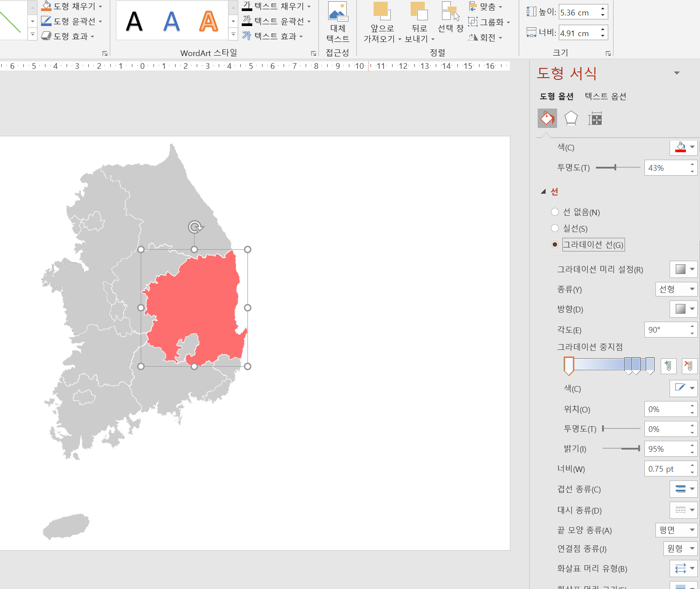Open the 화살표 머리 유형 dropdown
Image resolution: width=700 pixels, height=589 pixels.
[684, 568]
